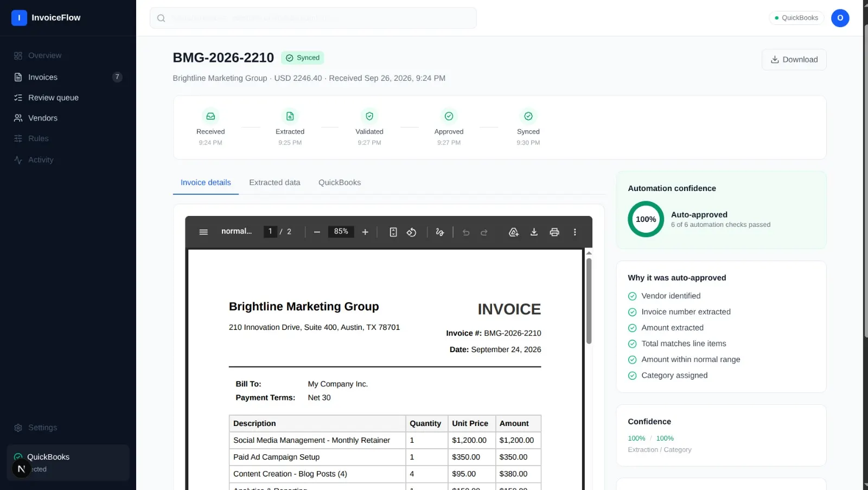Open user avatar menu
The height and width of the screenshot is (490, 868).
pos(840,18)
